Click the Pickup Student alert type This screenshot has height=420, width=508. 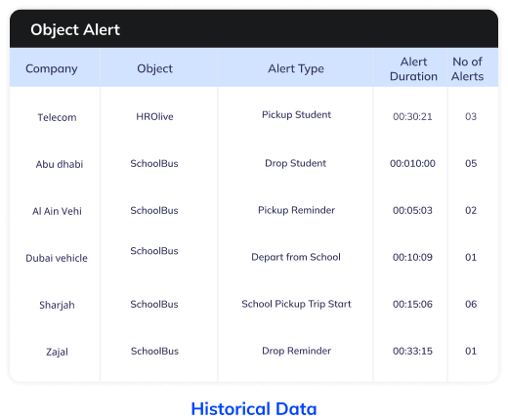point(296,114)
